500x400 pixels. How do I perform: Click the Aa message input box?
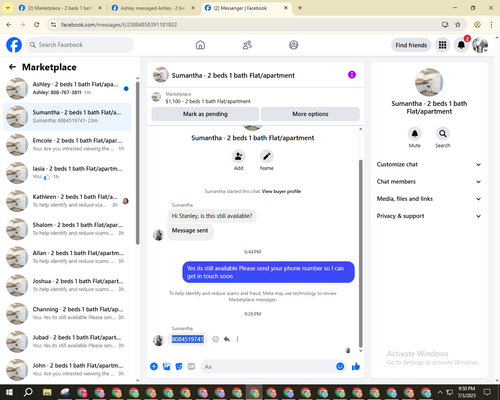267,367
